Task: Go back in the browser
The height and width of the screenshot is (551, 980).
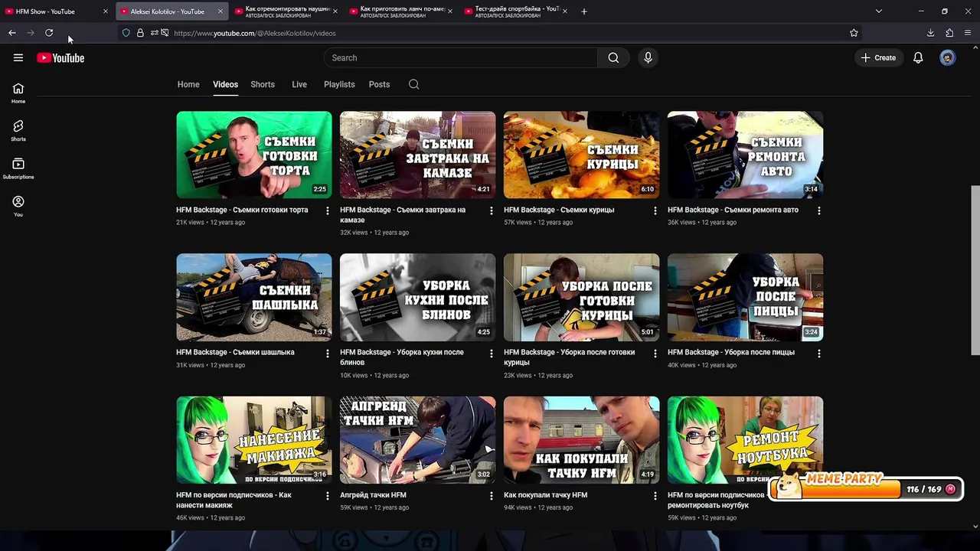Action: (x=12, y=33)
